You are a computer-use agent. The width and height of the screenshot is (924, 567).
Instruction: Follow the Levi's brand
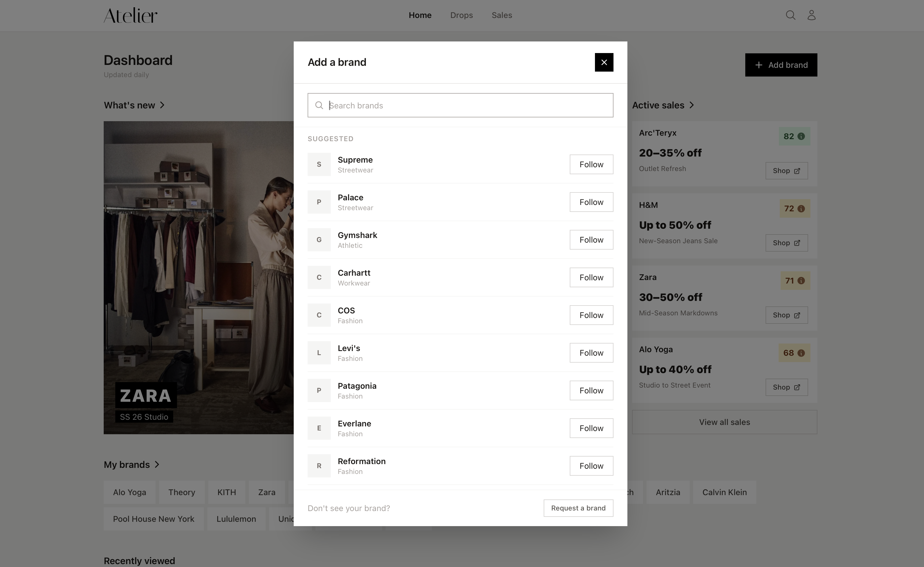591,353
